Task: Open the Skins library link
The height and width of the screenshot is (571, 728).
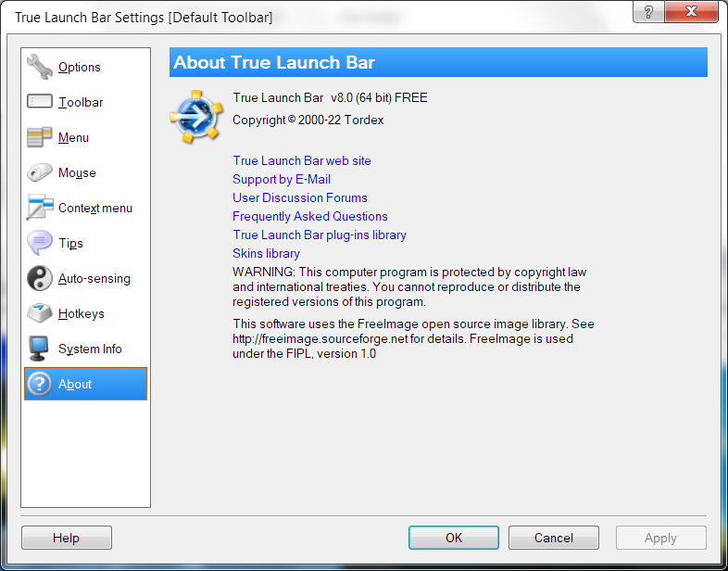Action: (266, 254)
